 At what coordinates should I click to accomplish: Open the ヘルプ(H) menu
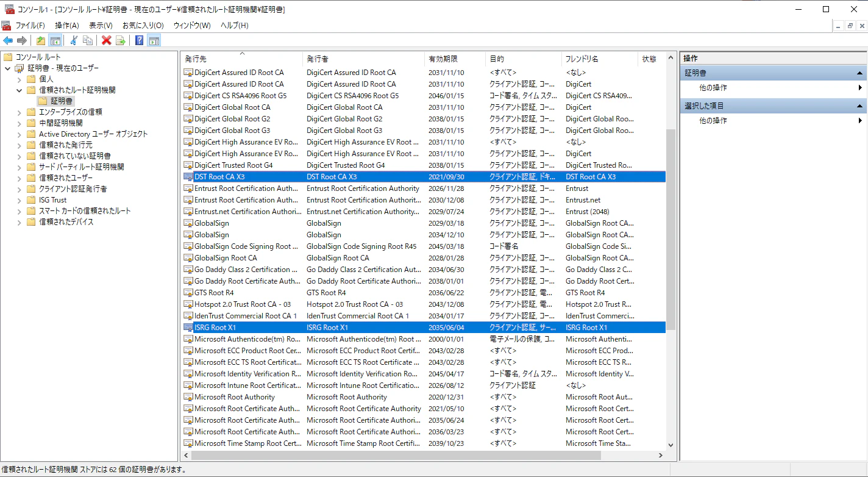(235, 26)
